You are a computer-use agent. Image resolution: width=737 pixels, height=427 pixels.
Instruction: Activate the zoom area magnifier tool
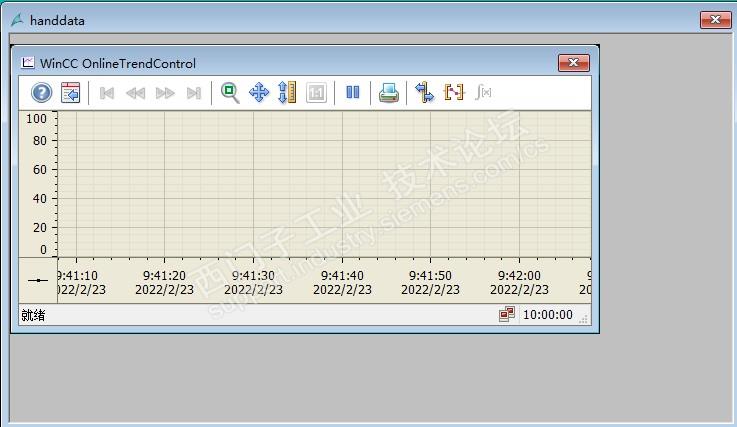230,93
